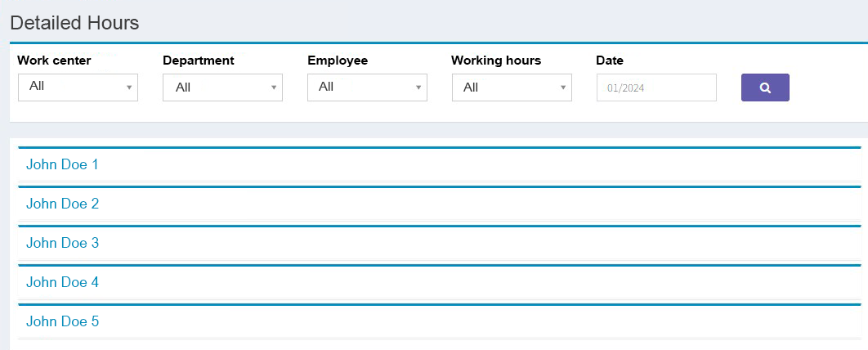Viewport: 868px width, 350px height.
Task: Click the Detailed Hours page heading
Action: [x=74, y=23]
